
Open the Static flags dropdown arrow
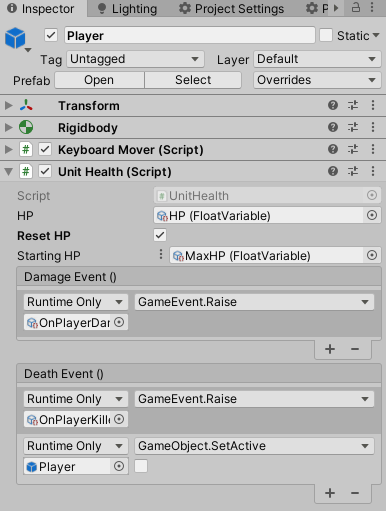coord(376,35)
